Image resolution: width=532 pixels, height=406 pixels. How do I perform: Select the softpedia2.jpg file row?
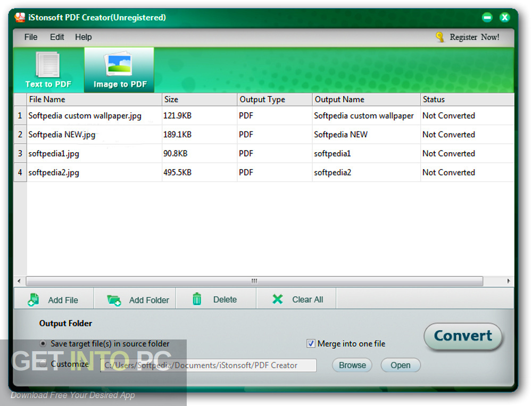[x=264, y=173]
